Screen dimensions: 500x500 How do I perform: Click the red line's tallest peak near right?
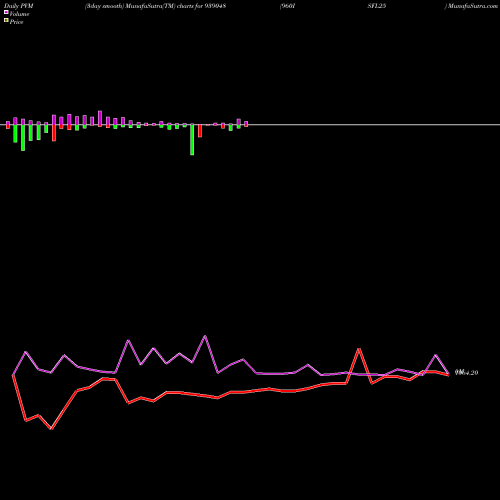click(359, 349)
